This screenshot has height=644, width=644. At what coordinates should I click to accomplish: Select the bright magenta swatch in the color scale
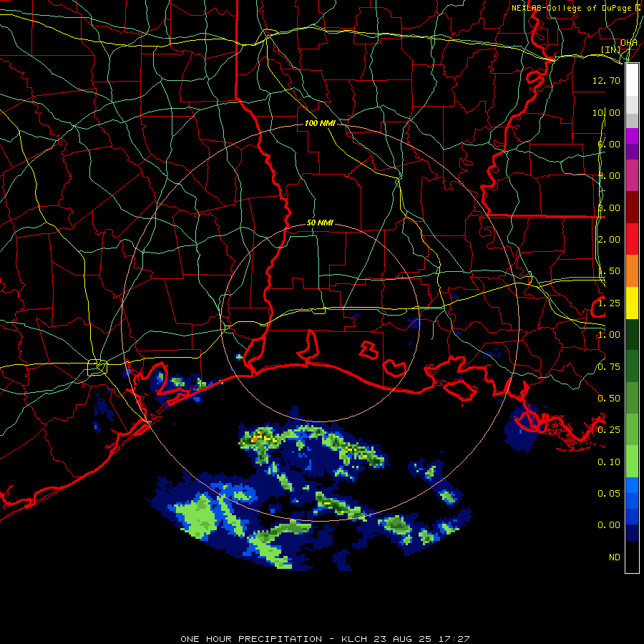click(632, 136)
